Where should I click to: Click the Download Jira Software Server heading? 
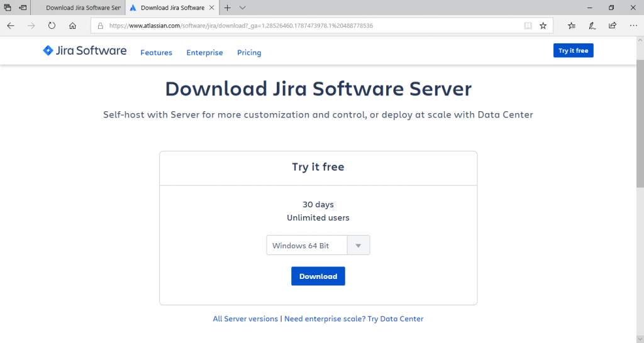click(x=318, y=89)
